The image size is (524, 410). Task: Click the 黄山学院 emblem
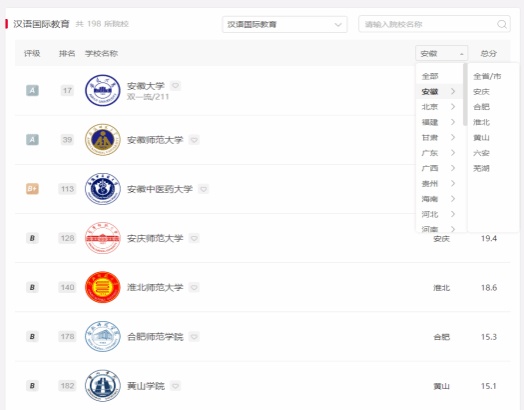point(103,386)
